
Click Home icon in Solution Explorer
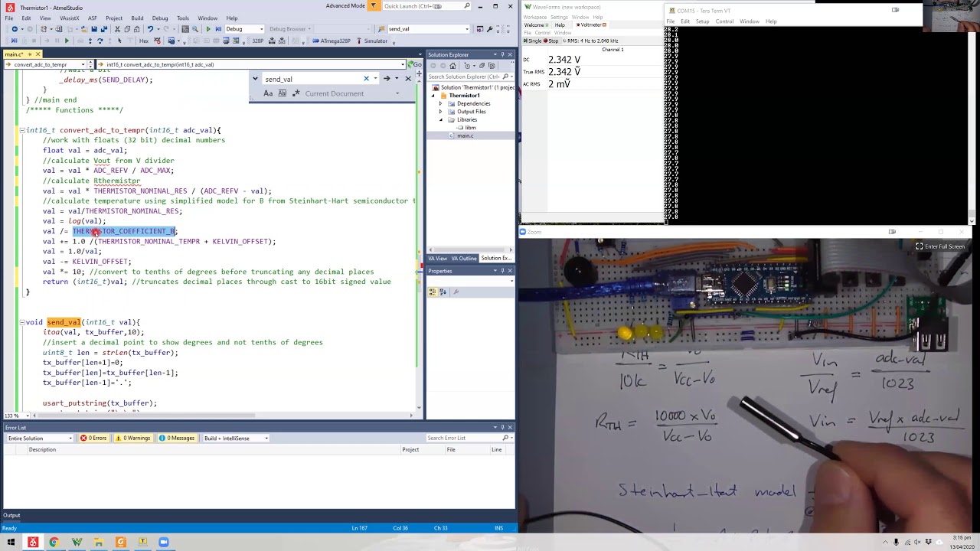(x=452, y=66)
